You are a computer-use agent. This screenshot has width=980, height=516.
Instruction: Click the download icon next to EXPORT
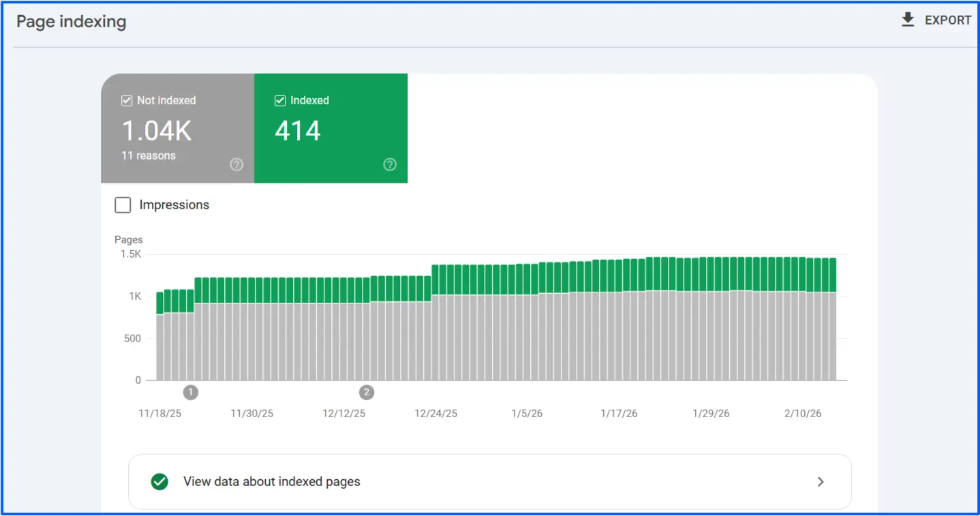click(x=907, y=20)
